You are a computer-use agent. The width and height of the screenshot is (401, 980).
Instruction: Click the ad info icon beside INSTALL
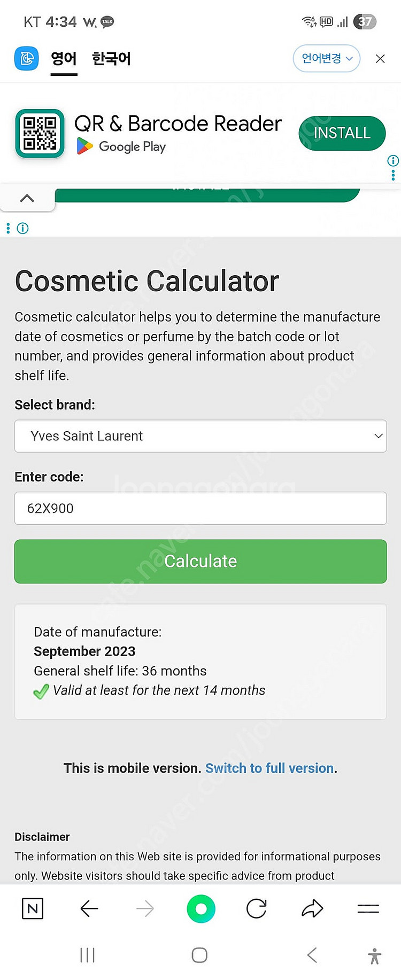click(x=393, y=160)
